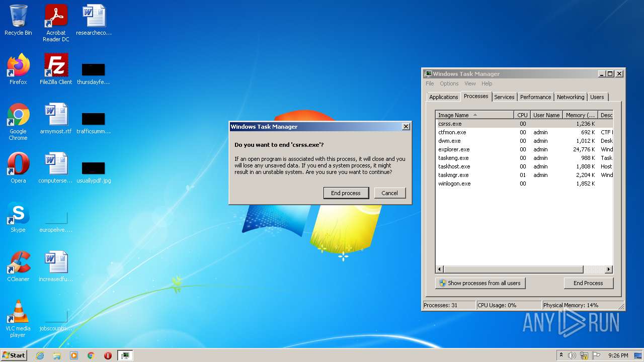The height and width of the screenshot is (362, 644).
Task: Open Chrome from the taskbar
Action: coord(91,355)
